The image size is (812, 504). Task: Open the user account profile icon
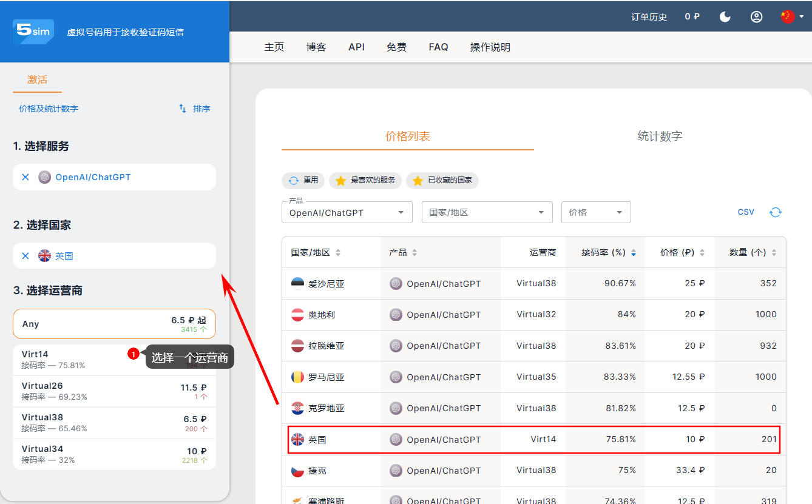756,17
